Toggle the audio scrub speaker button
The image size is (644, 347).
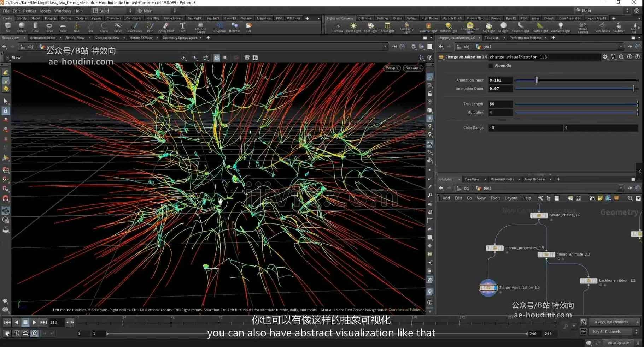[x=16, y=333]
